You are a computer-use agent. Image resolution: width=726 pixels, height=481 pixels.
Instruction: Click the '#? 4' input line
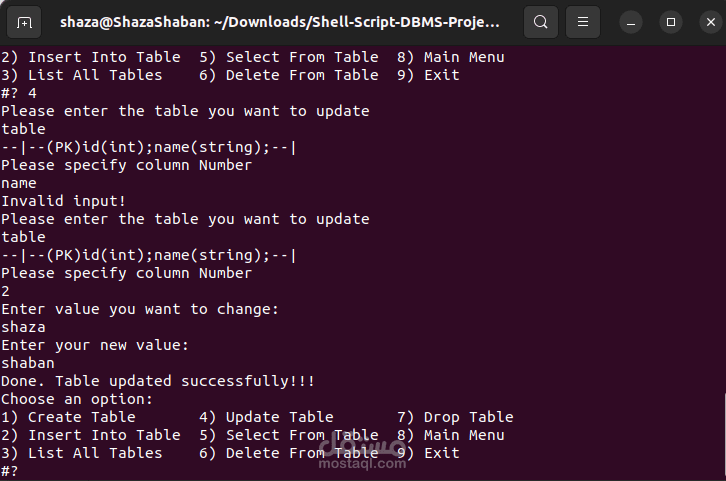click(x=19, y=93)
